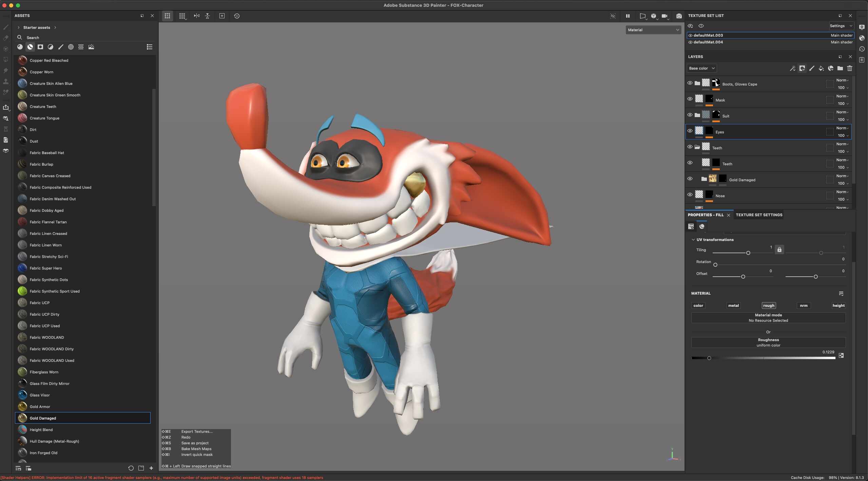This screenshot has width=868, height=481.
Task: Hide the Nose layer
Action: 690,195
